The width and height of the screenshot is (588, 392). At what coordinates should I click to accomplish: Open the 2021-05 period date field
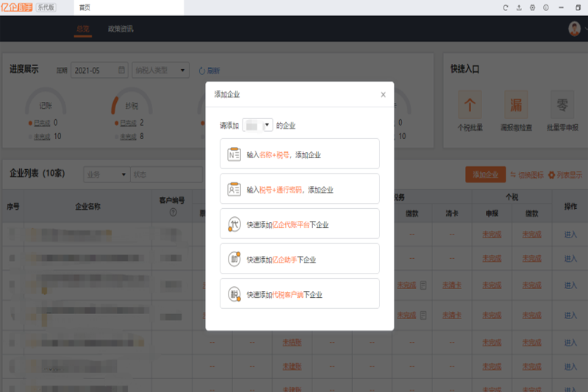pyautogui.click(x=99, y=70)
